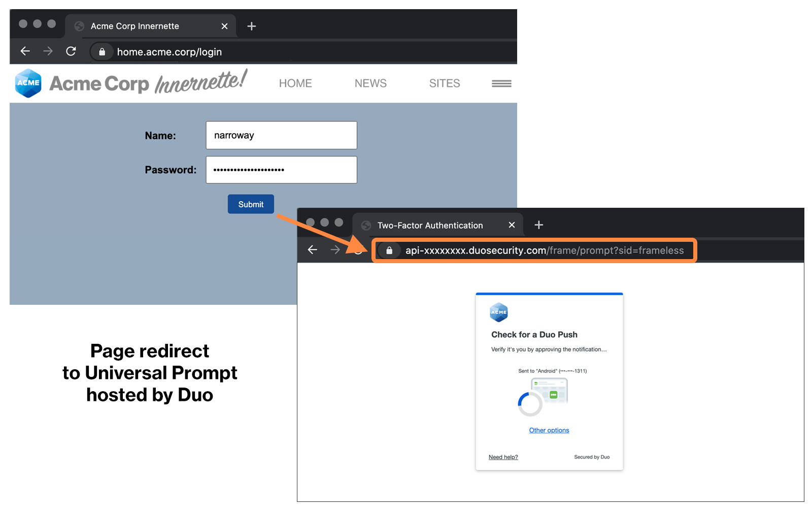The image size is (812, 508).
Task: Open Other options in the Duo prompt
Action: [x=549, y=430]
